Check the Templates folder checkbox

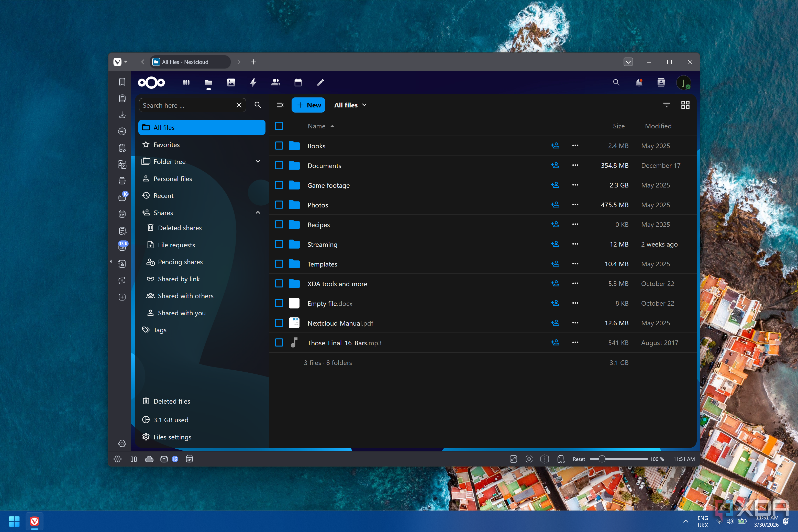coord(279,264)
